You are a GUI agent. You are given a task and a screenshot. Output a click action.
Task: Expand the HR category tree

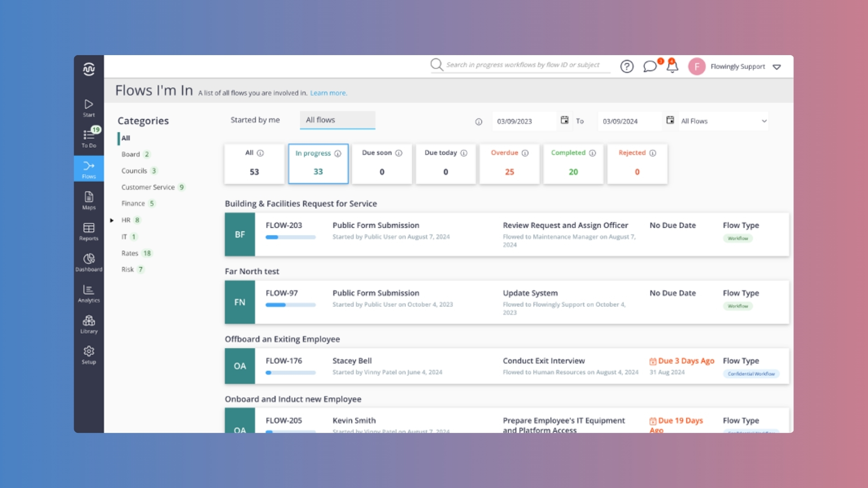(112, 220)
